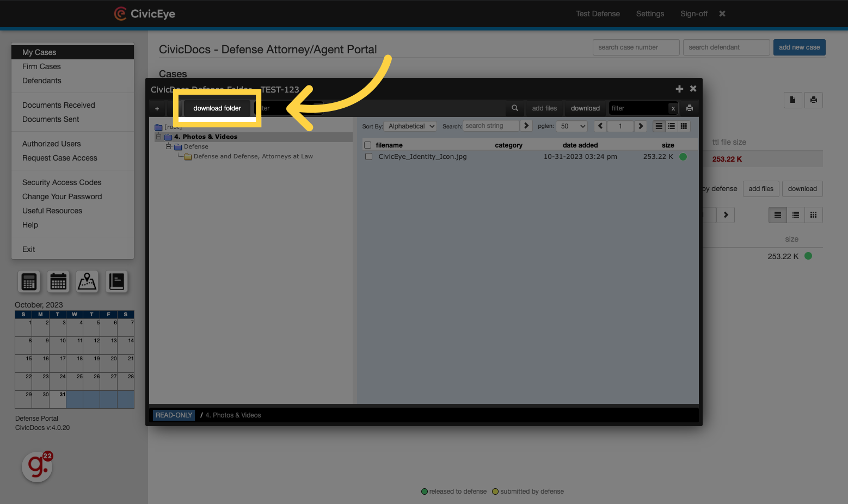Open Authorized Users in the sidebar
848x504 pixels.
click(52, 144)
